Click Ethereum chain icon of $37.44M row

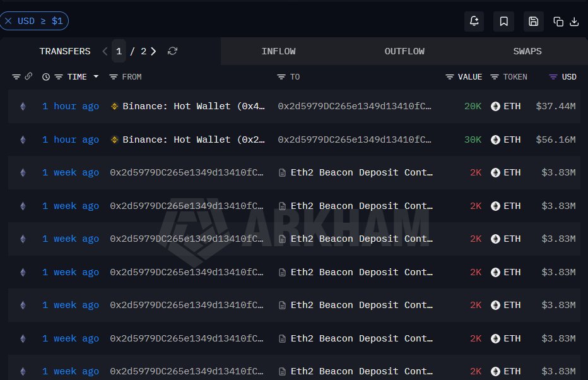[23, 107]
